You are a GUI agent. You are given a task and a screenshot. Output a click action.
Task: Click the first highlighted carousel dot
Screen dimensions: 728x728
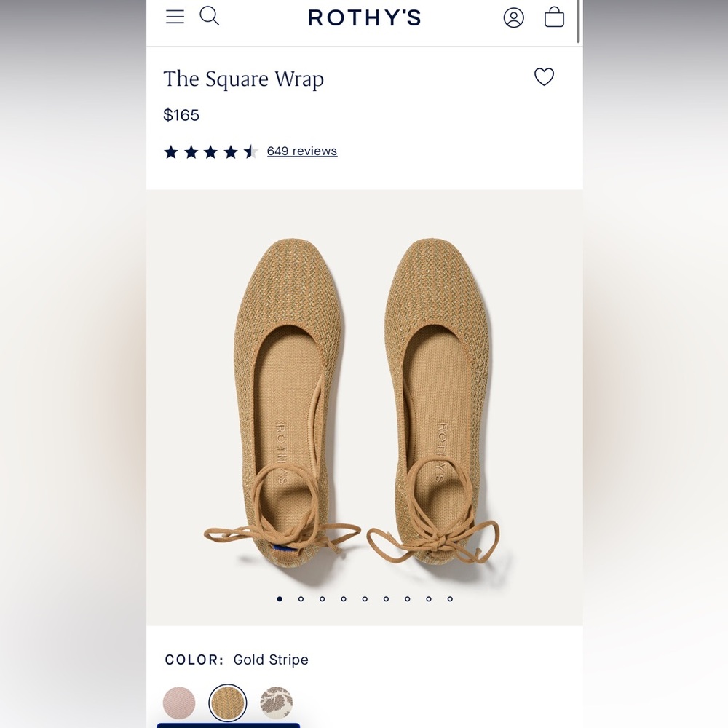pos(280,598)
